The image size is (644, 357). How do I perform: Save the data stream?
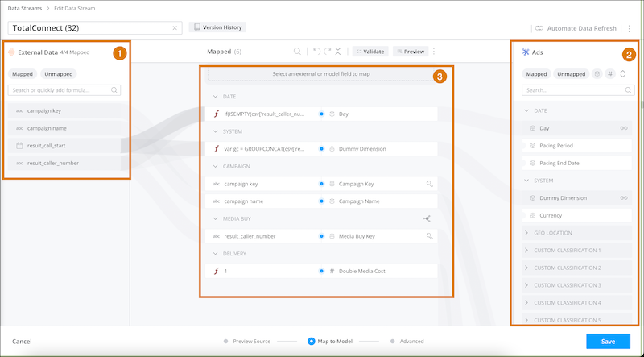[609, 342]
